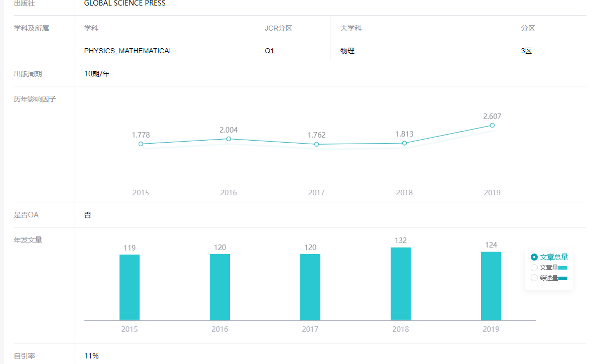The image size is (596, 364).
Task: Click the 2018 impact factor data point
Action: (x=404, y=143)
